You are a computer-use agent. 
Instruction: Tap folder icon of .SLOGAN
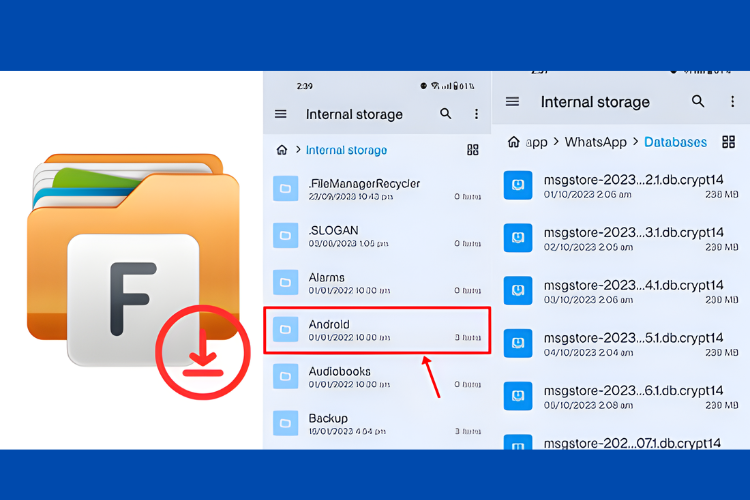286,235
